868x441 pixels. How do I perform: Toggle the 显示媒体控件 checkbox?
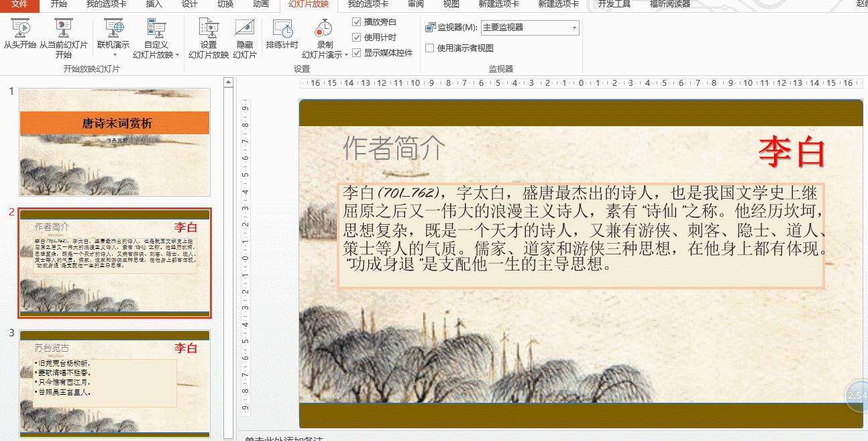pyautogui.click(x=356, y=53)
